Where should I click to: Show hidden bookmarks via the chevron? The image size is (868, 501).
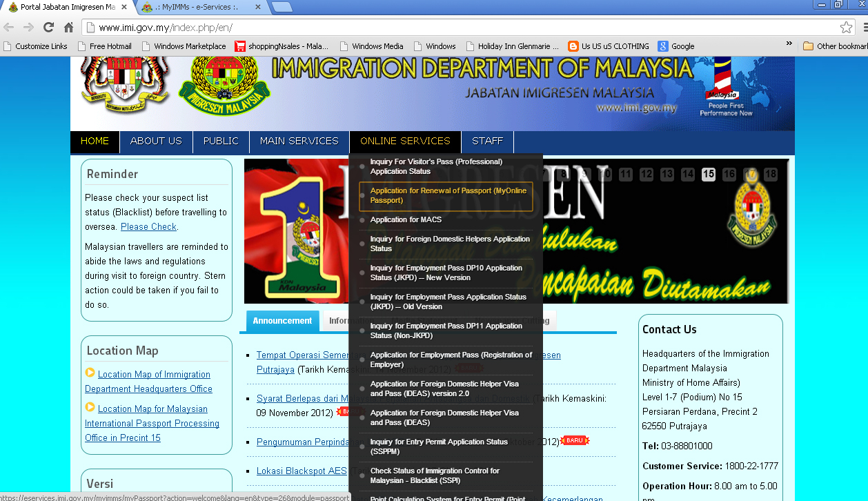point(789,44)
